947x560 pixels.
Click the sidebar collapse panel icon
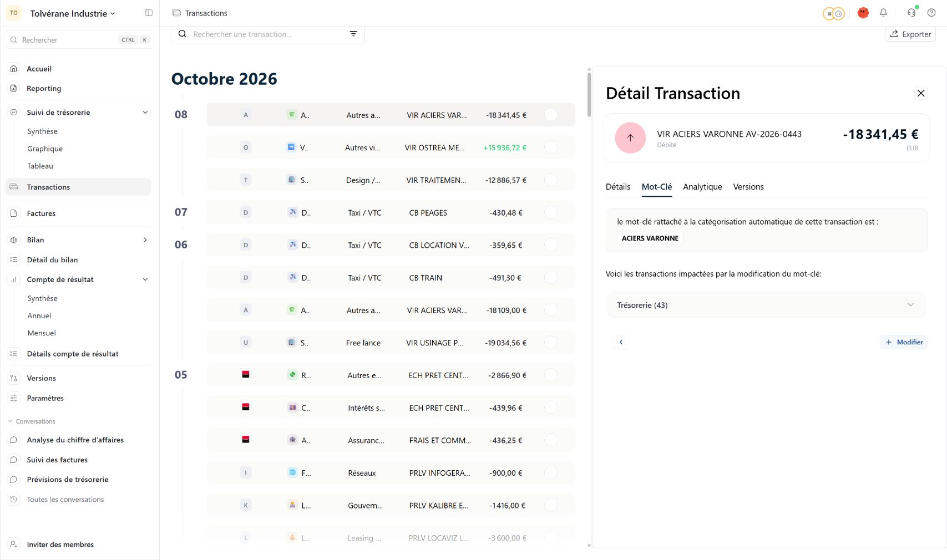click(149, 13)
